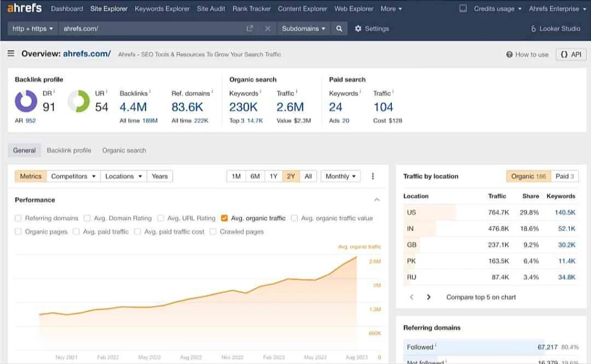591x364 pixels.
Task: Enable Crawled pages checkbox
Action: click(x=213, y=232)
